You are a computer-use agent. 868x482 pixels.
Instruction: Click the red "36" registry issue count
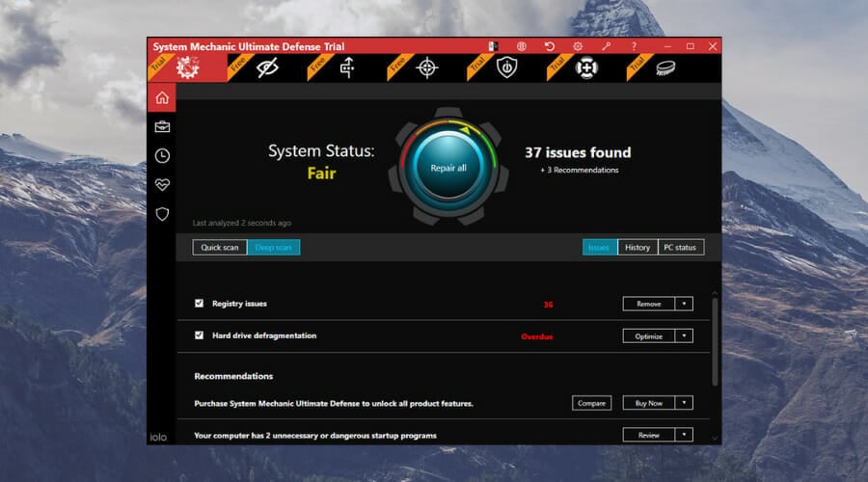(x=548, y=305)
